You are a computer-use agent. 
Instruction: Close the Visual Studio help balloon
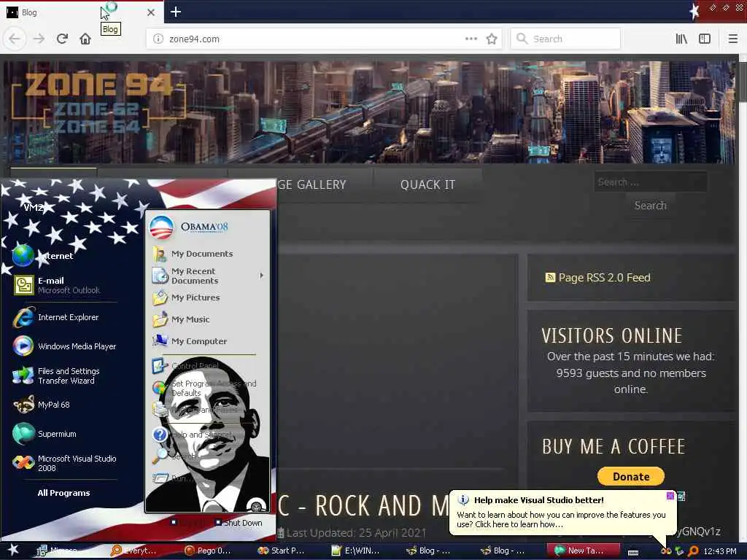(x=670, y=496)
